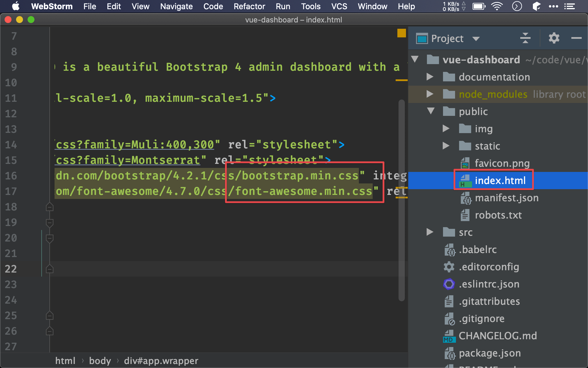Open the notification center list icon

[569, 6]
